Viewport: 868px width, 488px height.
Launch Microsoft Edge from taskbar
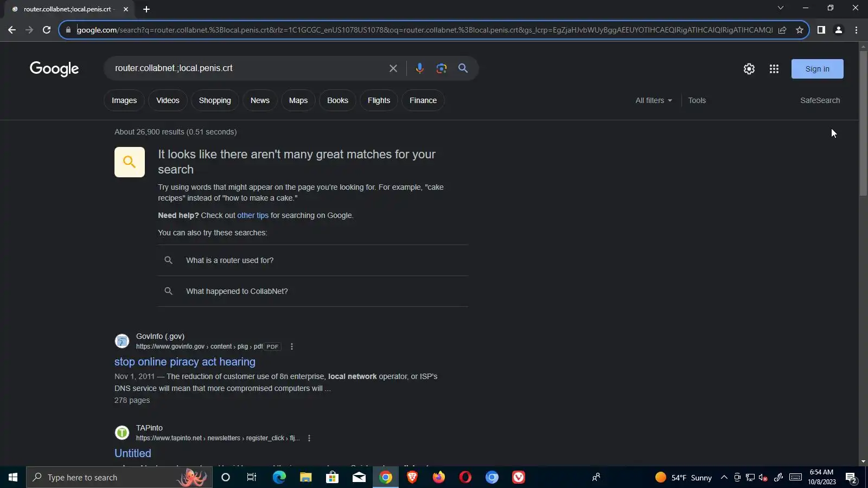[x=279, y=478]
